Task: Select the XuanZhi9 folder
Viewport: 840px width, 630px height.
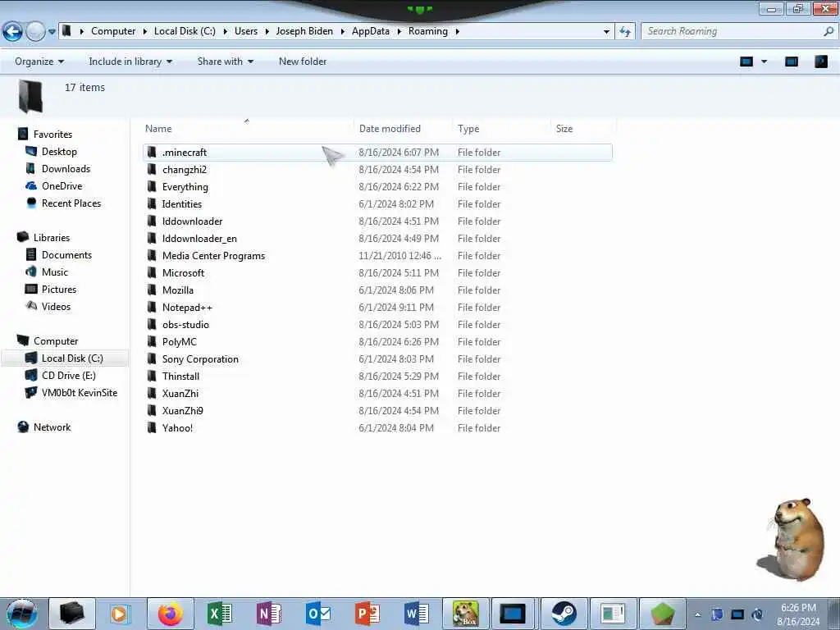Action: pos(182,410)
